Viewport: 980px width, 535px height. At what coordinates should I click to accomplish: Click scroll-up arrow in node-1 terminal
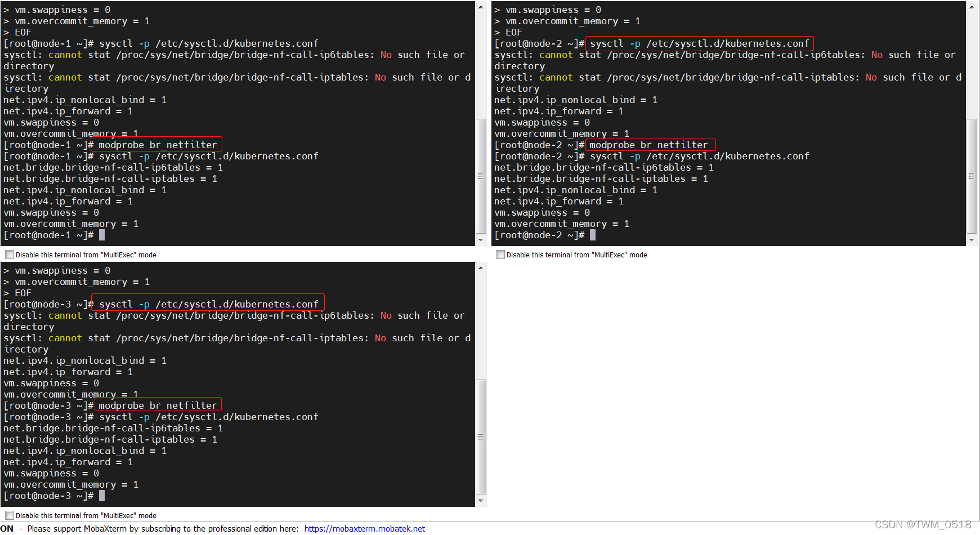point(481,7)
